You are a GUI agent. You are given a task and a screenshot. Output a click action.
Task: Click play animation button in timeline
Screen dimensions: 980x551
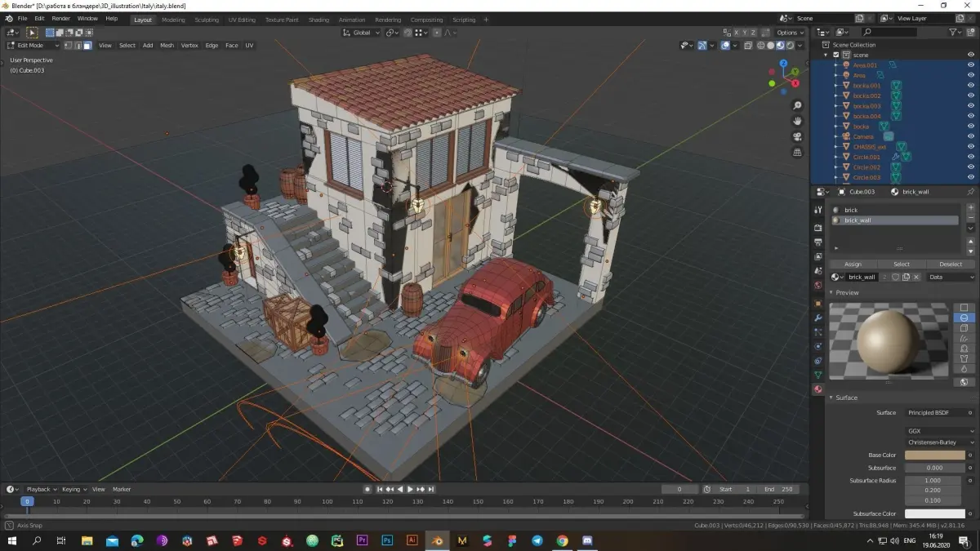pos(410,489)
